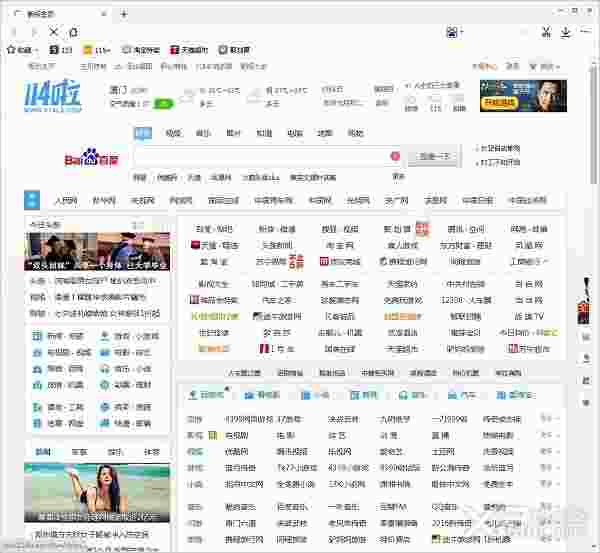Click the favorites star icon

click(x=11, y=49)
